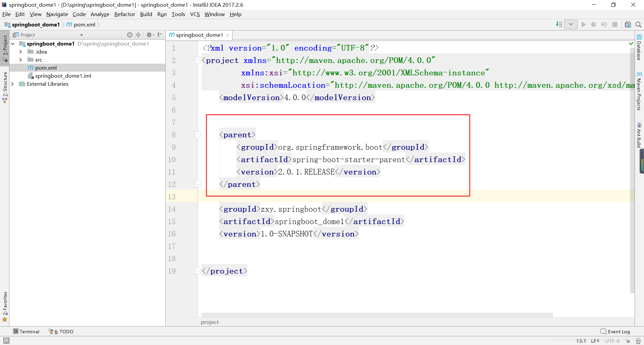Open the 6: TODO tool window
This screenshot has width=644, height=345.
pyautogui.click(x=61, y=331)
